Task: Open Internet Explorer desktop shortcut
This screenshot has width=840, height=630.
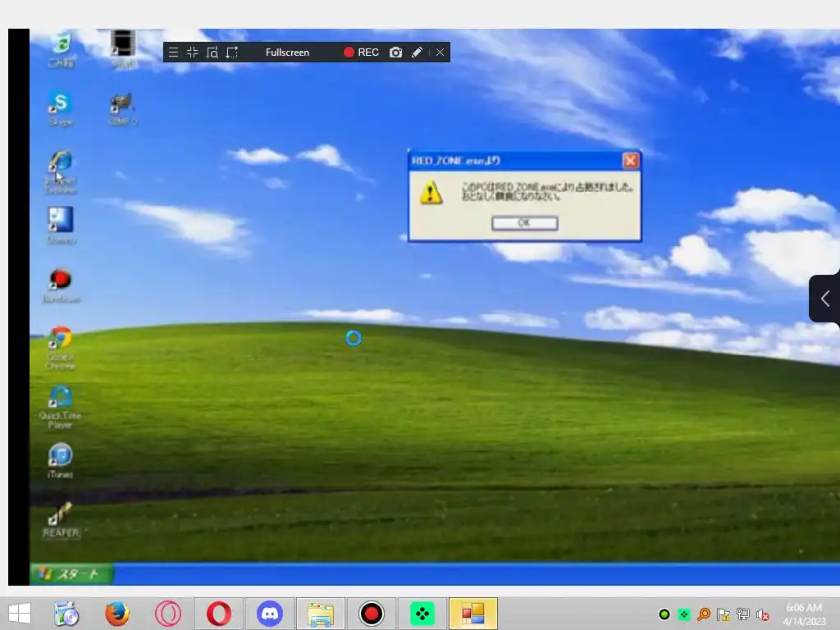Action: point(61,172)
